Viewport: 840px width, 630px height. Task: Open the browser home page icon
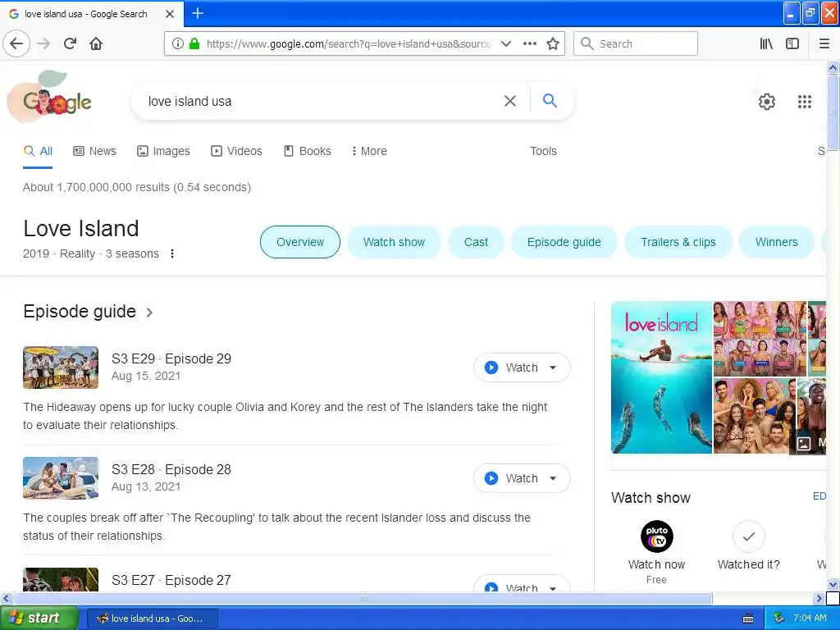96,44
